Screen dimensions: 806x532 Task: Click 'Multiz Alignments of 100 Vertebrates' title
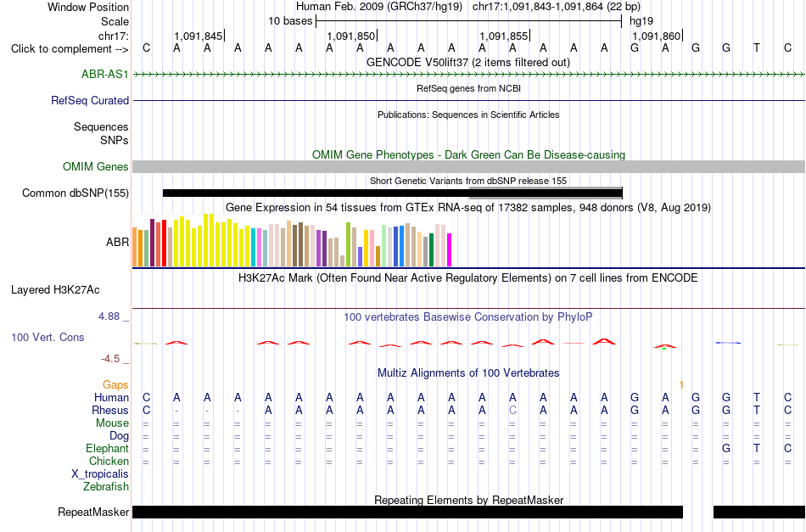coord(468,372)
